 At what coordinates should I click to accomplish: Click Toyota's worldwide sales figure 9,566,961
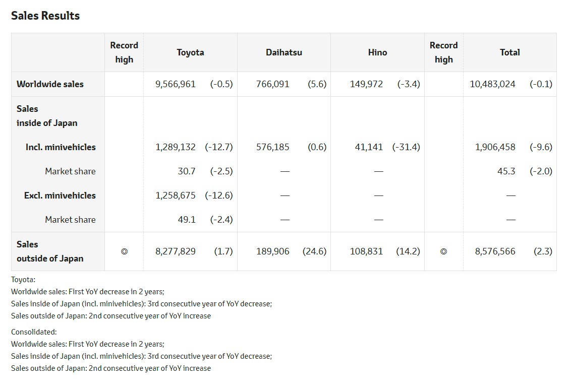pyautogui.click(x=175, y=84)
